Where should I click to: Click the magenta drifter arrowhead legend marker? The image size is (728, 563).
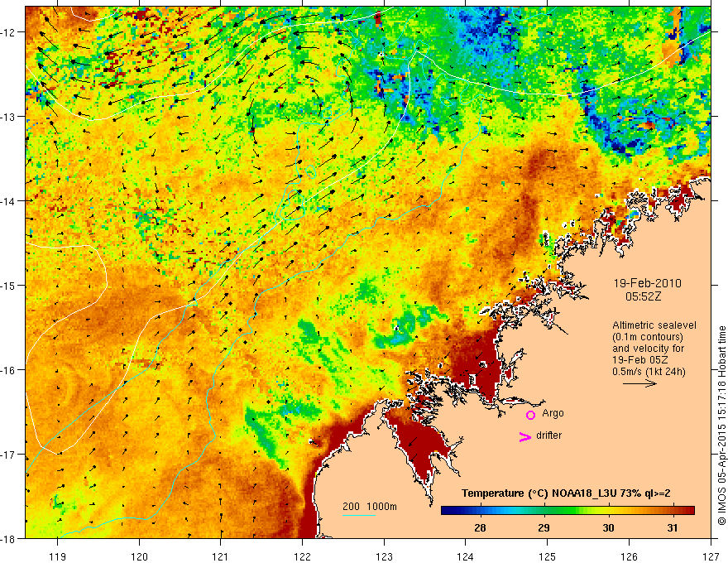pos(525,436)
